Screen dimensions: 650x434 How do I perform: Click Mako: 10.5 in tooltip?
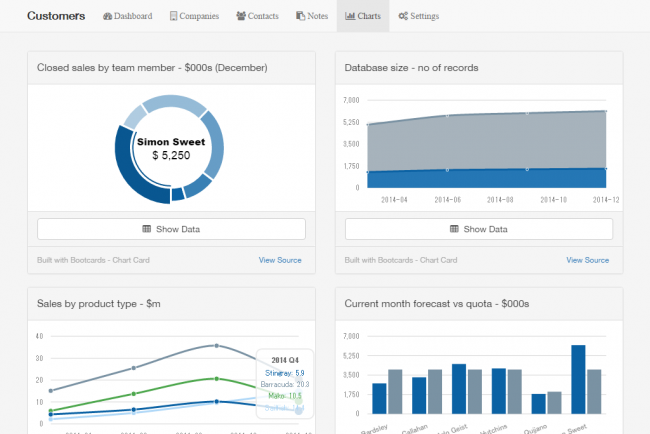(285, 396)
